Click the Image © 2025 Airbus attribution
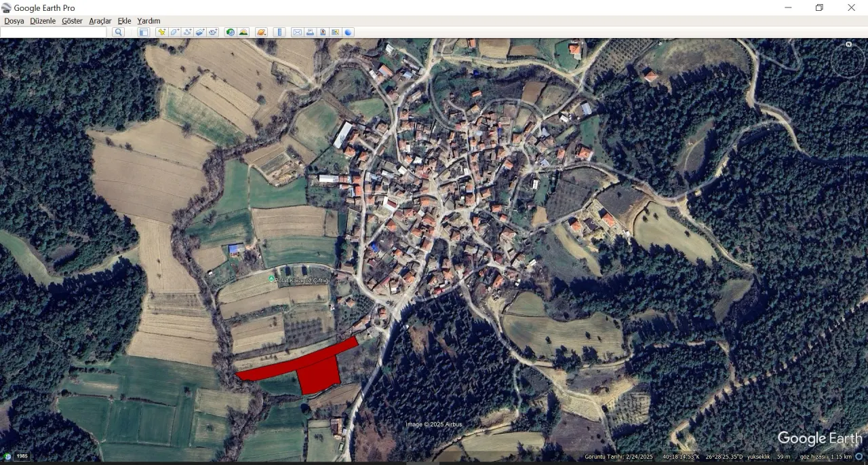 tap(434, 425)
